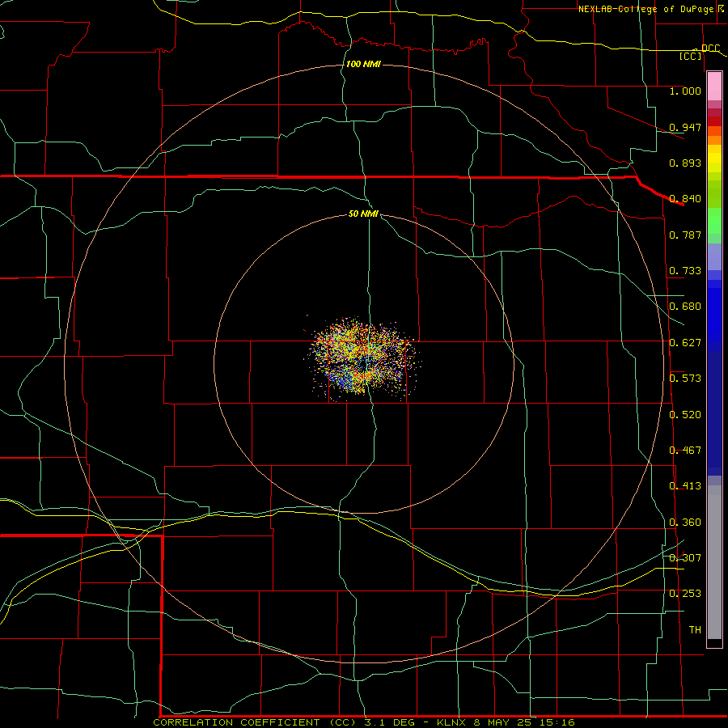Screen dimensions: 728x728
Task: Click the 0.467 legend value
Action: [685, 451]
